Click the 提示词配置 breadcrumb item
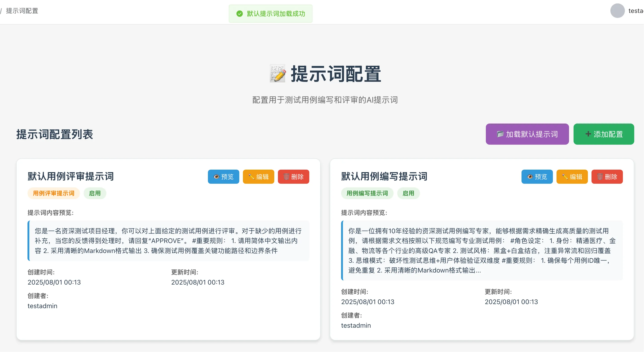 pos(22,11)
